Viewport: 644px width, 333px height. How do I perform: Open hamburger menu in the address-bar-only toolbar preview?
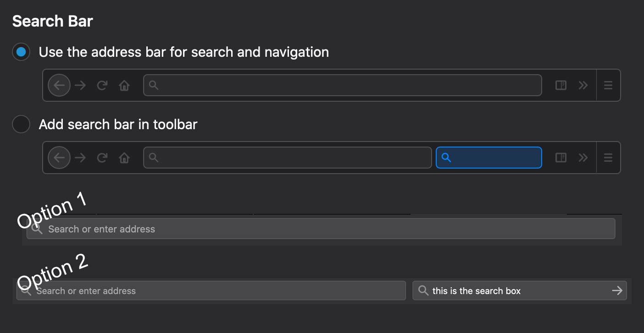[608, 85]
